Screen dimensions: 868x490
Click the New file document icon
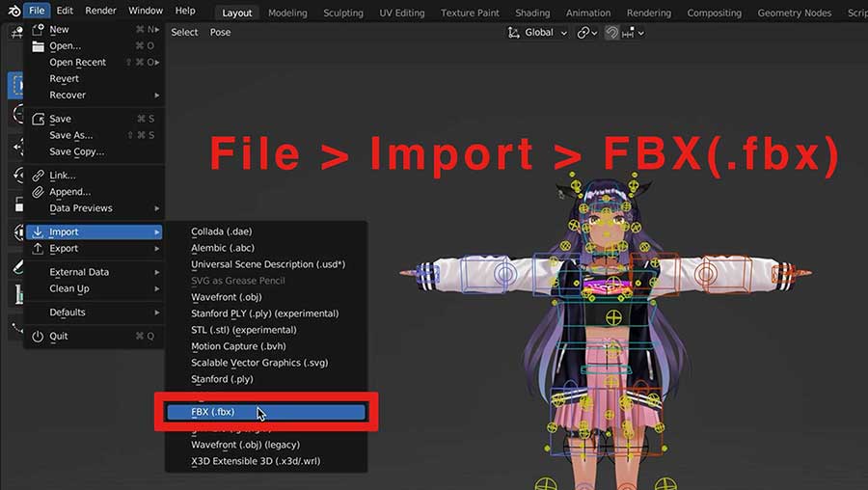pos(38,29)
